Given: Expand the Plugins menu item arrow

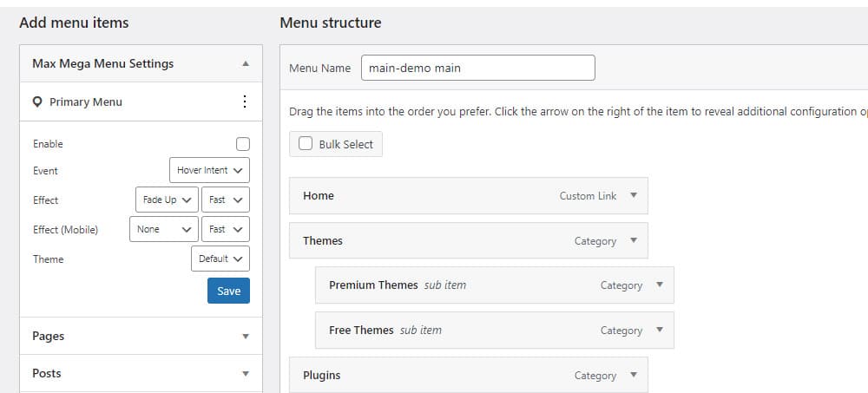Looking at the screenshot, I should (x=634, y=375).
